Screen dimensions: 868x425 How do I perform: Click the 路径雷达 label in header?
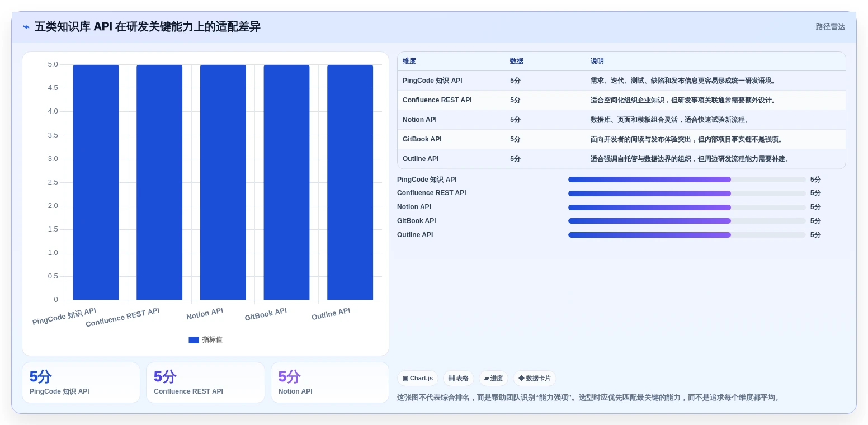(830, 27)
